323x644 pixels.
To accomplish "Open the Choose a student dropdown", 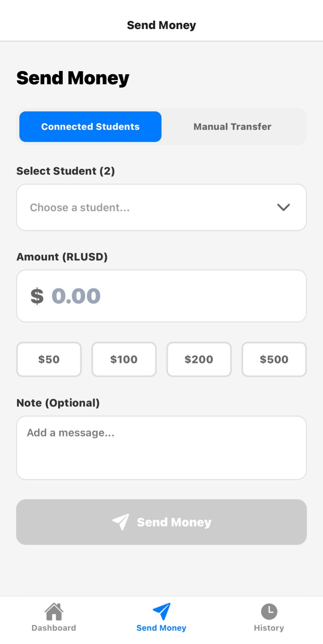I will pos(153,207).
